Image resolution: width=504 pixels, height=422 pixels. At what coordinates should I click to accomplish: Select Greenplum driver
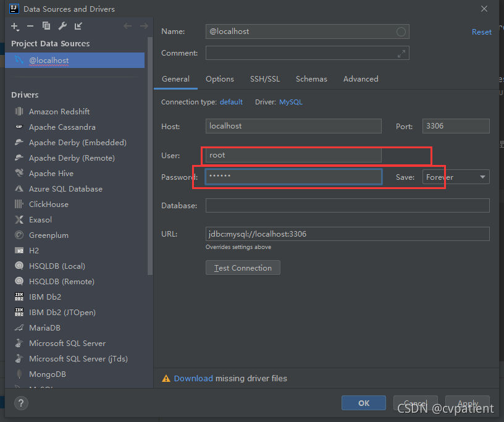(75, 235)
